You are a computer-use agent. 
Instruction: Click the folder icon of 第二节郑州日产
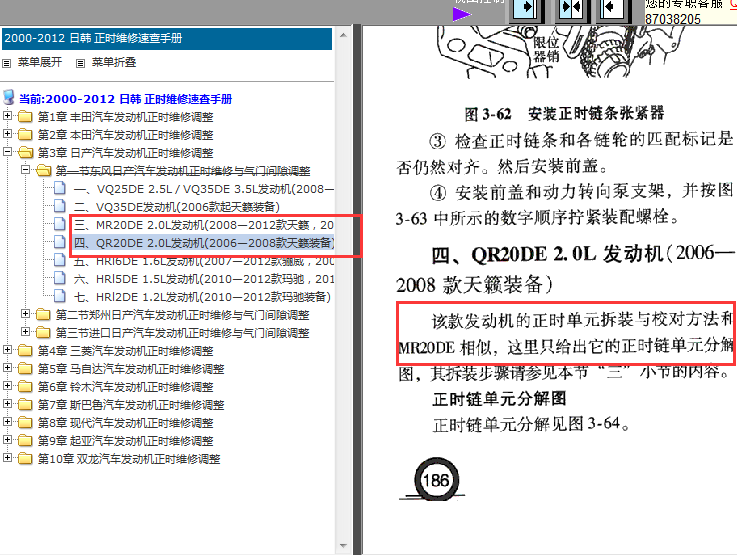coord(43,314)
